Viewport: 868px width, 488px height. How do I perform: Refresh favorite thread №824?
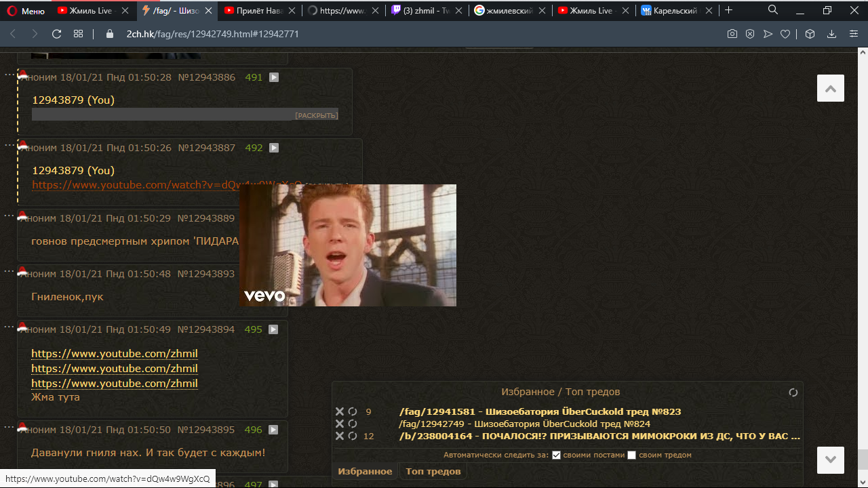353,424
